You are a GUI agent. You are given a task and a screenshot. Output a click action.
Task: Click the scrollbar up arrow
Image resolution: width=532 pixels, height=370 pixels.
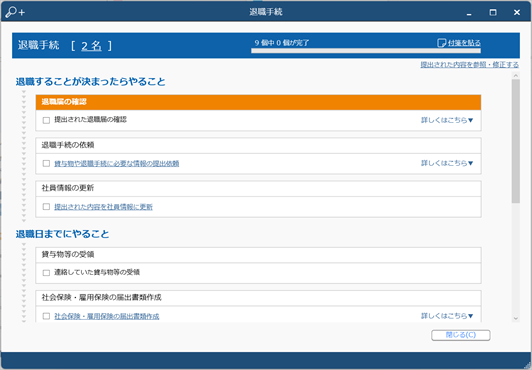coord(516,76)
